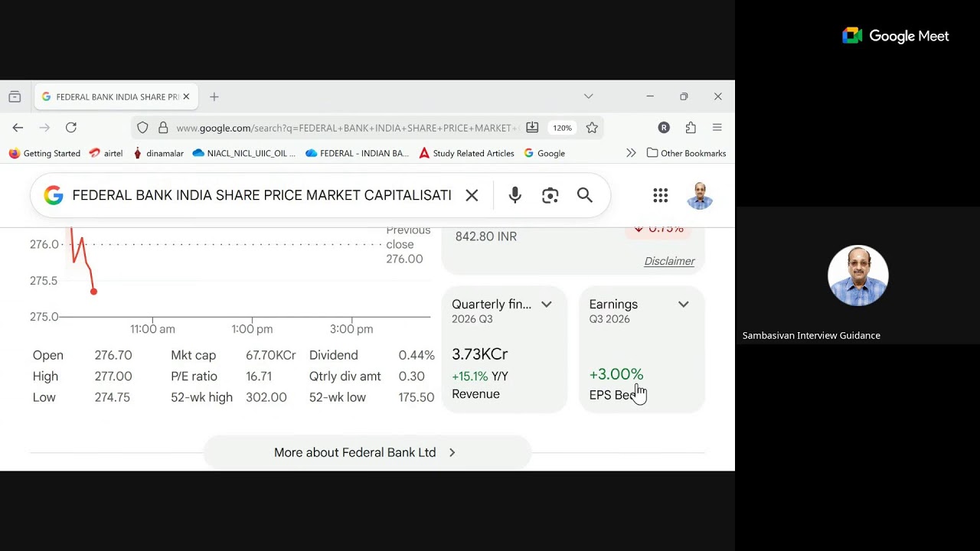Open the airtel bookmark
The width and height of the screenshot is (980, 551).
coord(106,153)
